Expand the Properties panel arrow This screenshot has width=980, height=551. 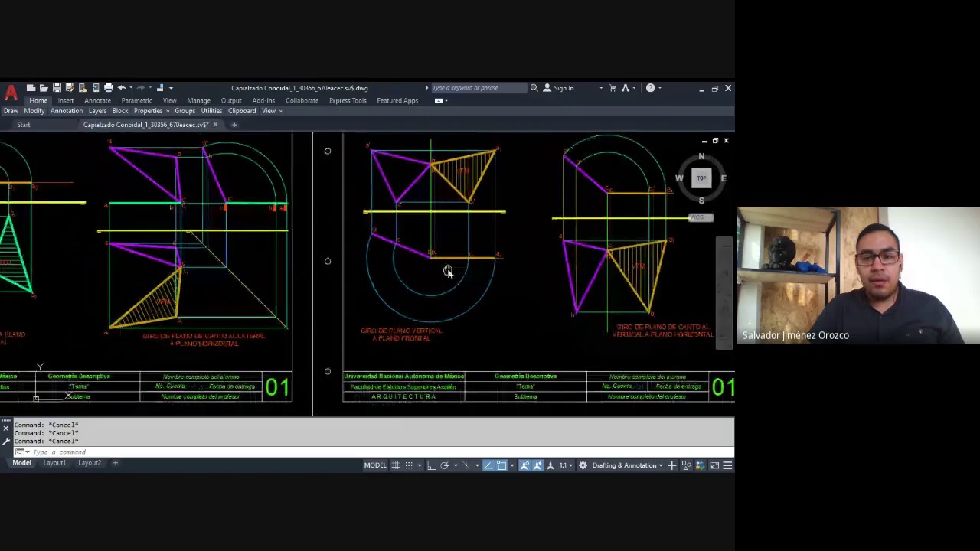click(x=167, y=111)
